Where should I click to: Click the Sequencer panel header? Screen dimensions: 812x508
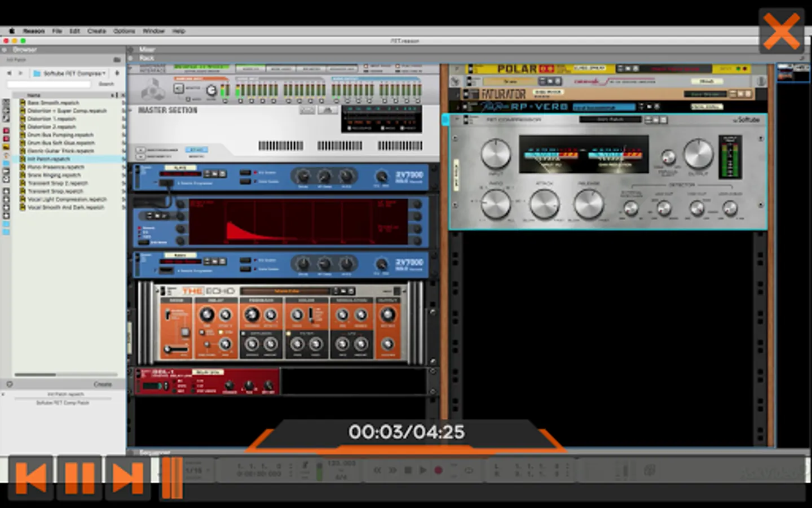[x=155, y=452]
